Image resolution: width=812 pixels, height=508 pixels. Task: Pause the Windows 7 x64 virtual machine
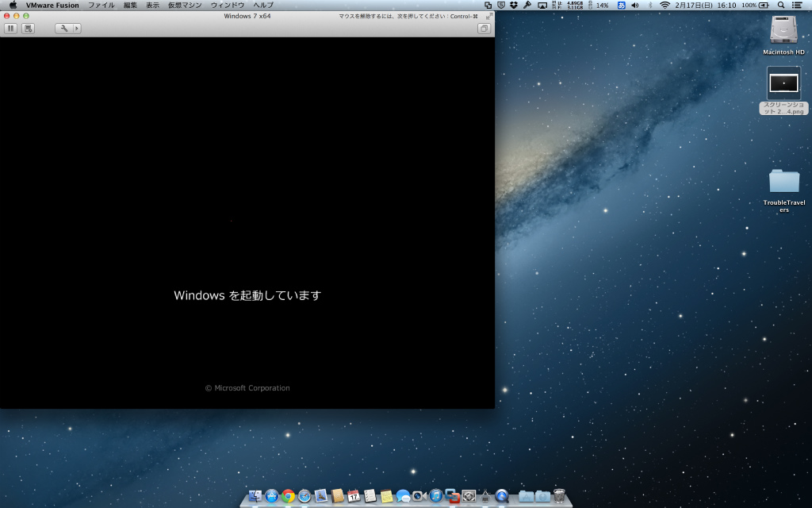(x=10, y=29)
